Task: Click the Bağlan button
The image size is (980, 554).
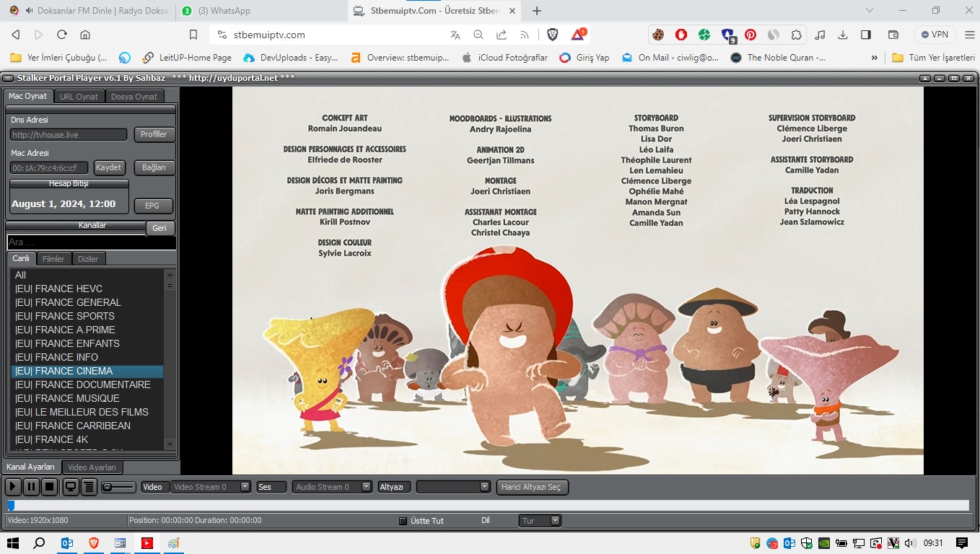Action: pyautogui.click(x=154, y=167)
